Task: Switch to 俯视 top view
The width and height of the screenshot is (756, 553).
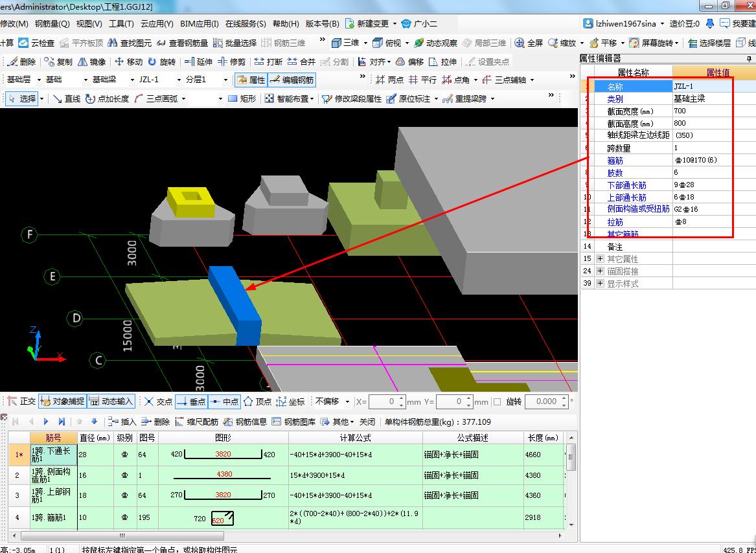Action: pos(387,43)
